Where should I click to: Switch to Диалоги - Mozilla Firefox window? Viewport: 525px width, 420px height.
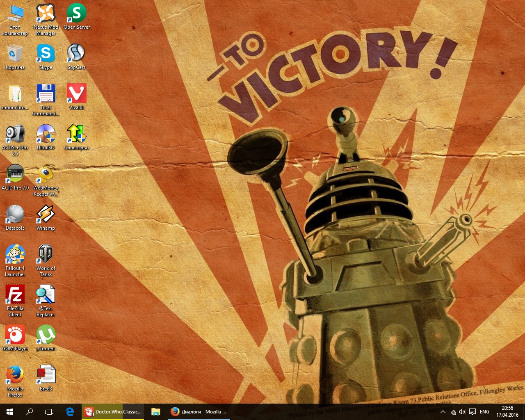point(199,412)
